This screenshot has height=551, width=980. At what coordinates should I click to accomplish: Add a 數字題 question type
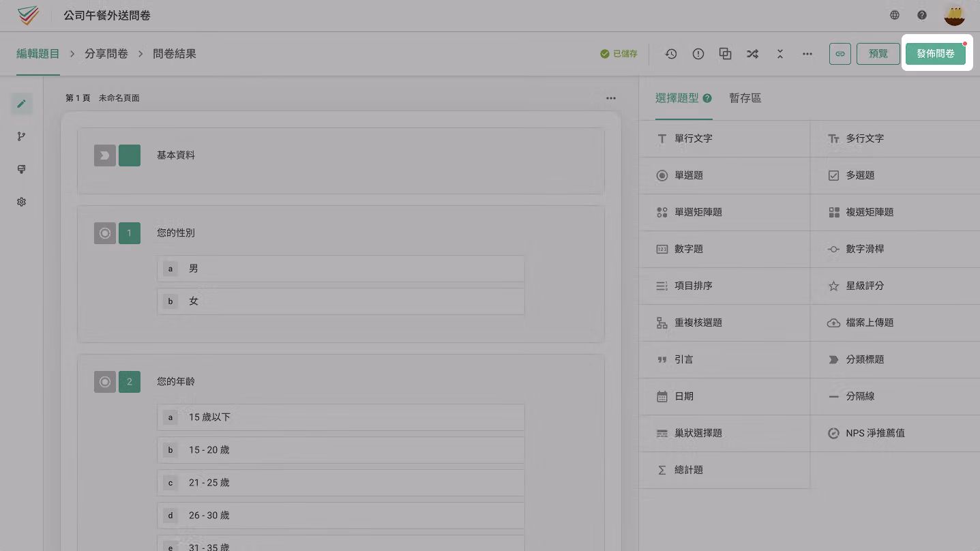724,249
